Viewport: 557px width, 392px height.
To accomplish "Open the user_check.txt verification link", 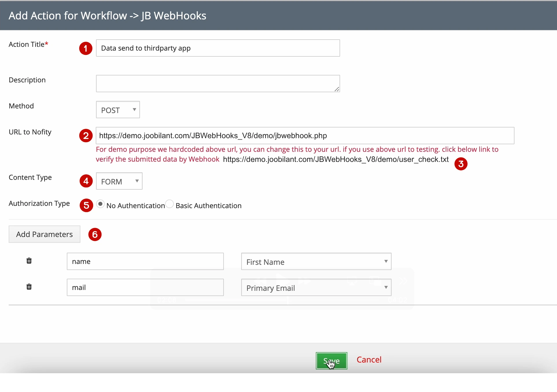I will click(336, 159).
